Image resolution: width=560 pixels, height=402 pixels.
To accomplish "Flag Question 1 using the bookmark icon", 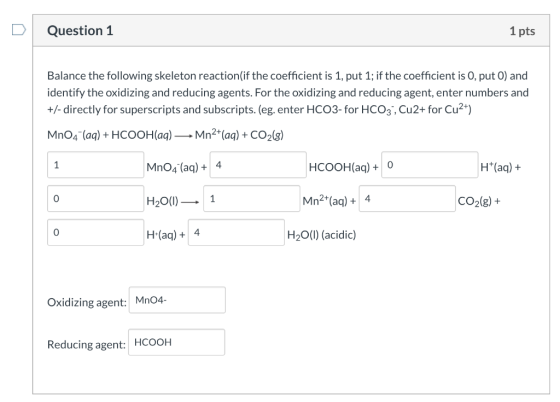I will click(x=19, y=30).
